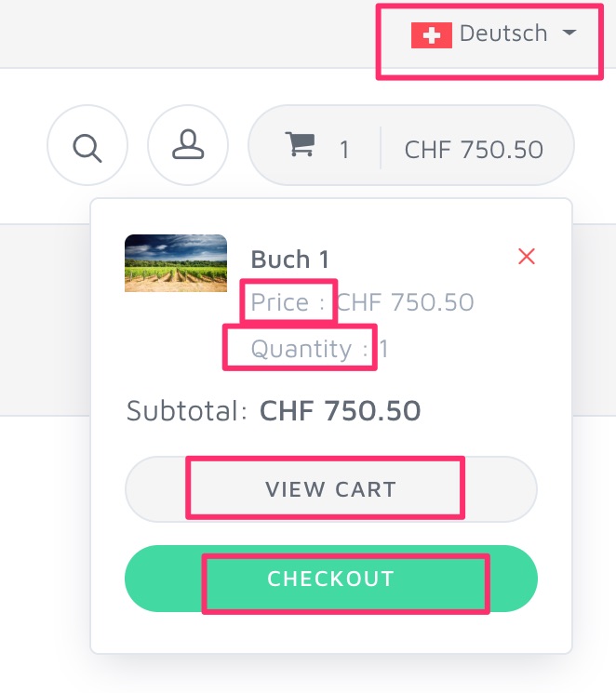
Task: Click the quantity value next to Quantity
Action: coord(384,349)
